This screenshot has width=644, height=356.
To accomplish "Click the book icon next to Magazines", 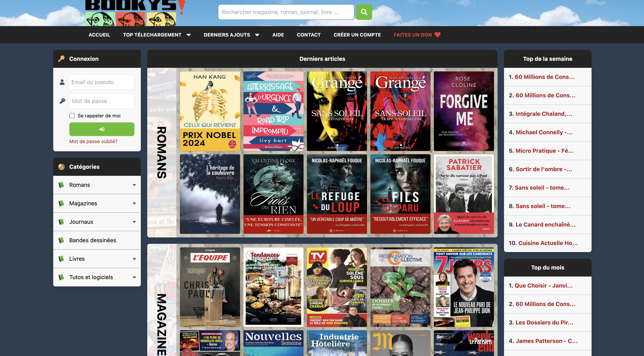I will coord(61,203).
